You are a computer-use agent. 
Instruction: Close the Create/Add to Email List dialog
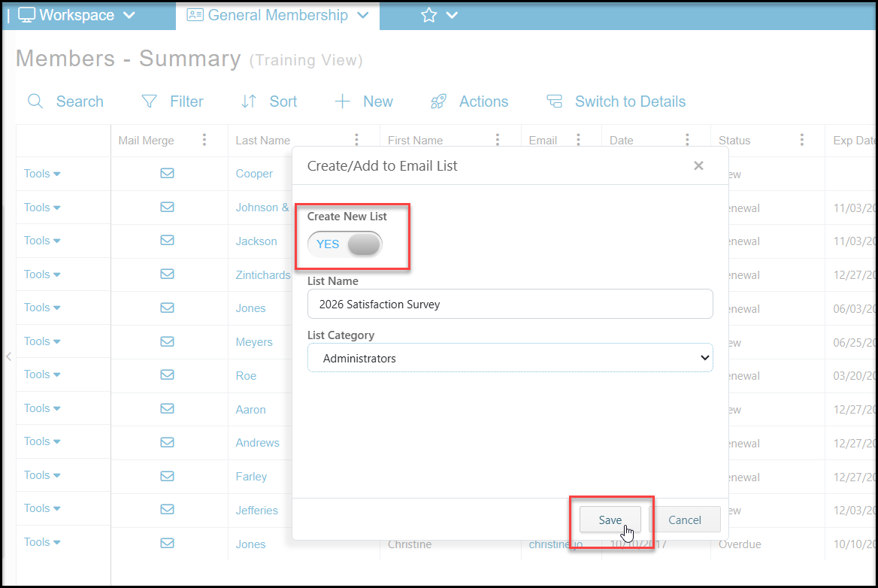tap(698, 165)
